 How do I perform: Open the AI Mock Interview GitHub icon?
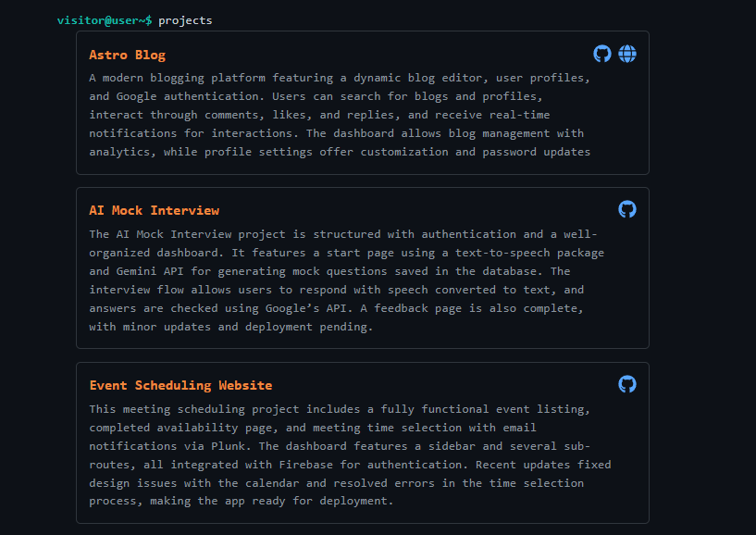[x=627, y=209]
